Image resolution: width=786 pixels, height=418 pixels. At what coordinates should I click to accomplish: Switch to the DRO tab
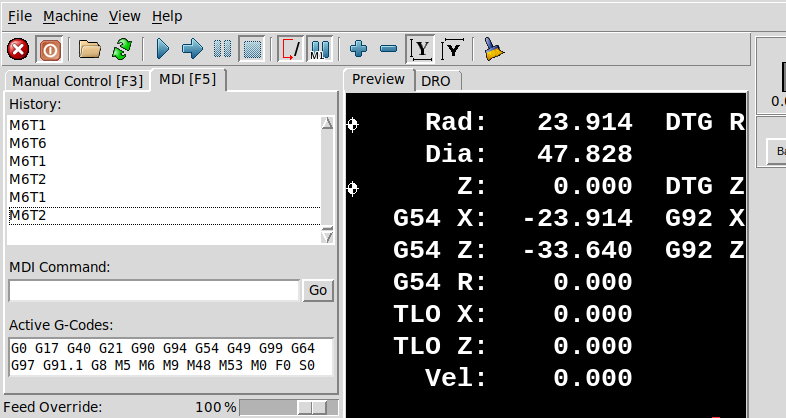436,81
